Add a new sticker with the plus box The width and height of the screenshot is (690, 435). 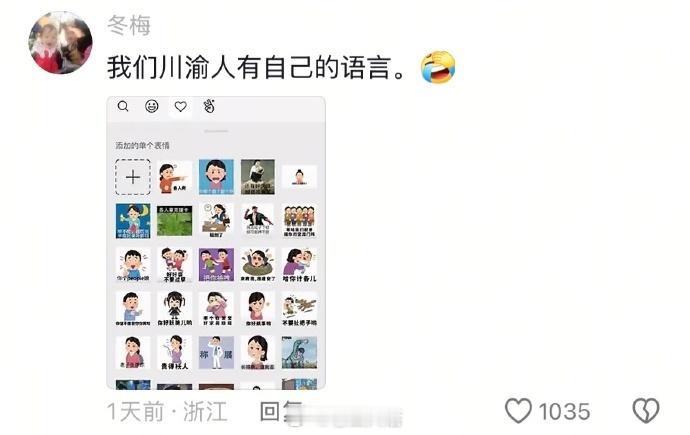coord(132,177)
